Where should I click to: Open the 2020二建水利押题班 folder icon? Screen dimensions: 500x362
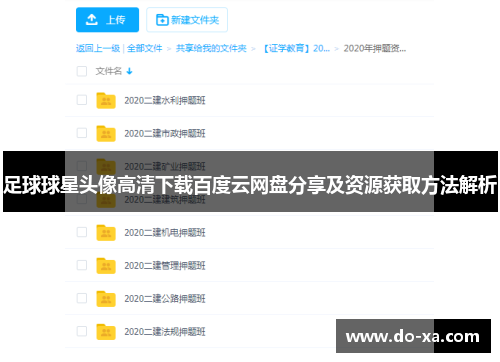coord(106,100)
